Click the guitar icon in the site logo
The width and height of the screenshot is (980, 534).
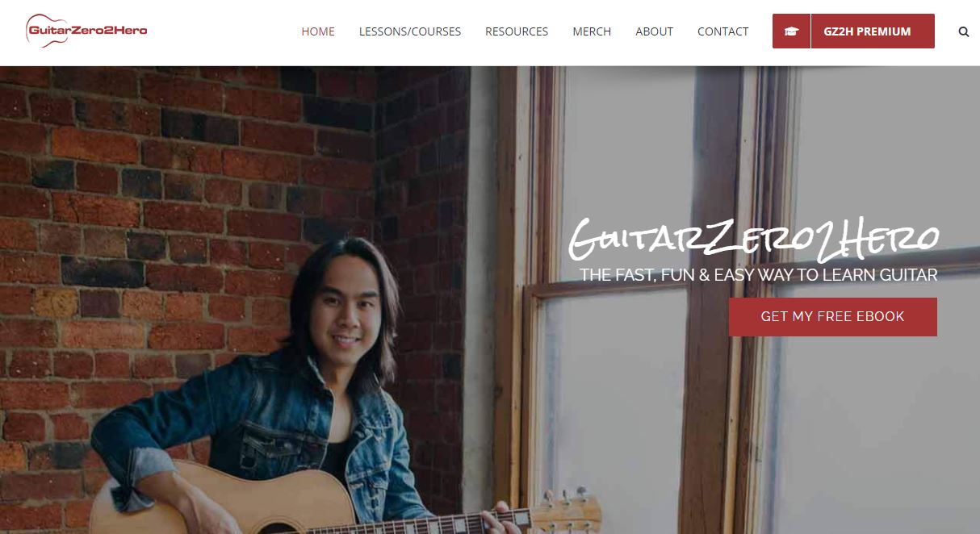pyautogui.click(x=48, y=31)
